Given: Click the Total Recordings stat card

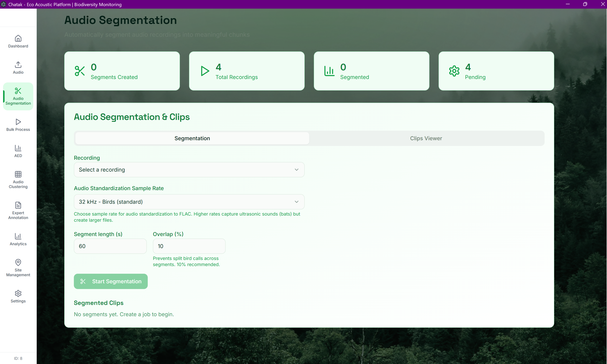Looking at the screenshot, I should click(x=247, y=71).
